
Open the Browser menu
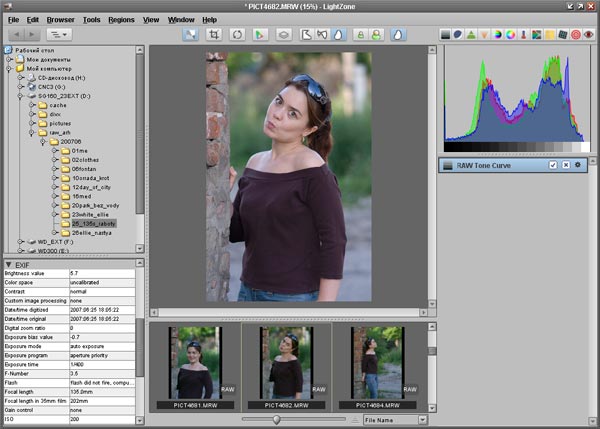(x=62, y=19)
